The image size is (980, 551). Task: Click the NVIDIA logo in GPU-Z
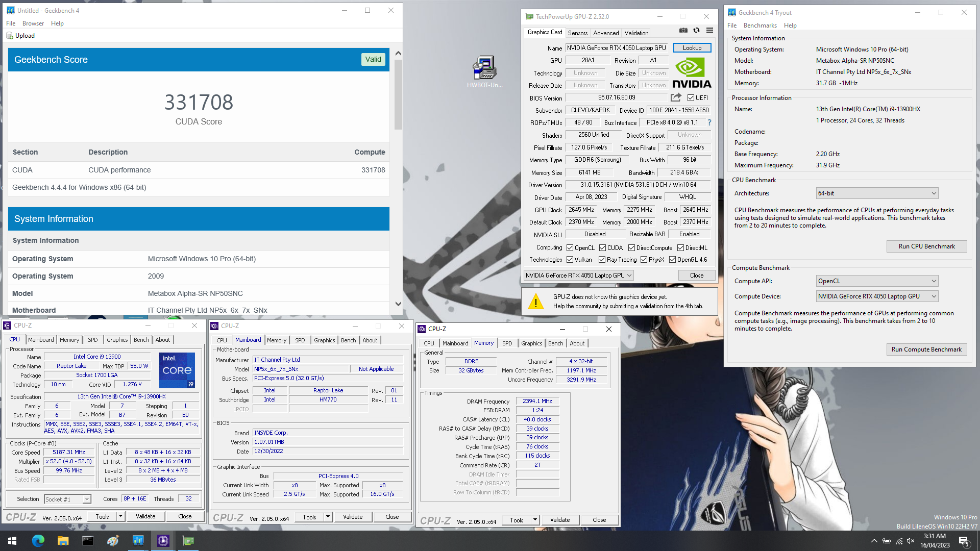point(692,73)
